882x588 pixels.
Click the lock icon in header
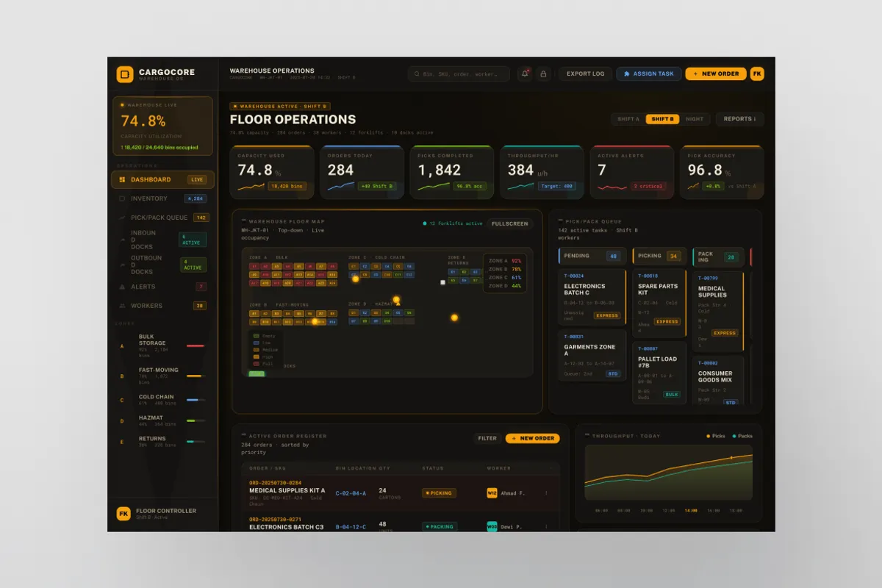[x=544, y=73]
